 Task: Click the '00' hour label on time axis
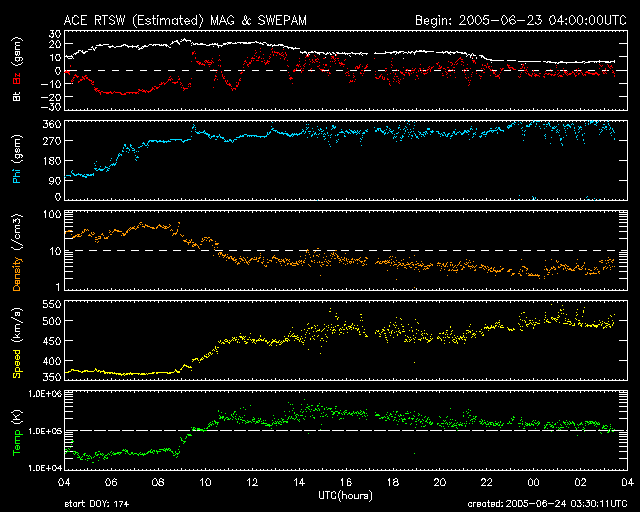point(533,483)
